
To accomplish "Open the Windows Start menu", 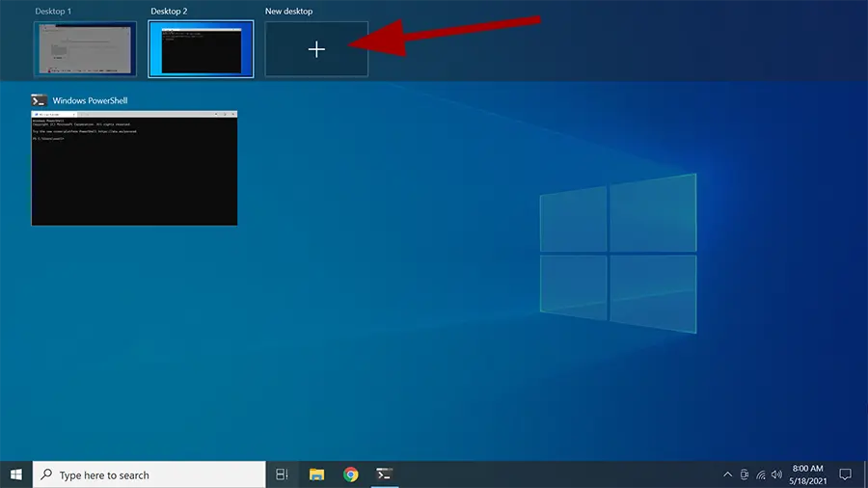I will [x=16, y=474].
